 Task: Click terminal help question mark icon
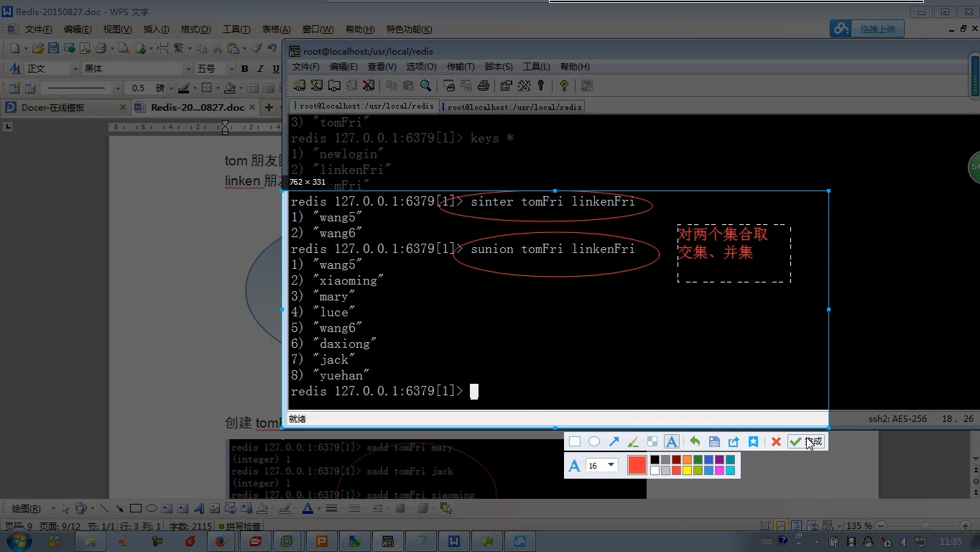(564, 86)
